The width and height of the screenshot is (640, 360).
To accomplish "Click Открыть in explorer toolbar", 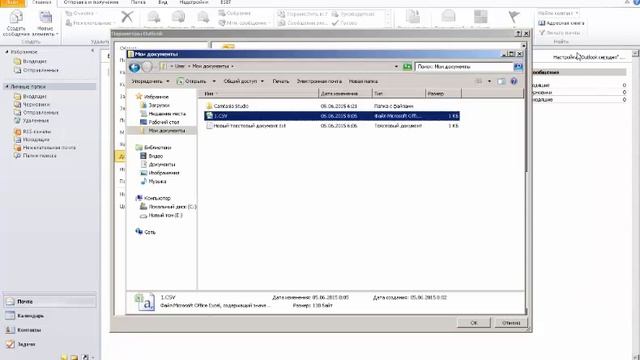I will pos(191,81).
